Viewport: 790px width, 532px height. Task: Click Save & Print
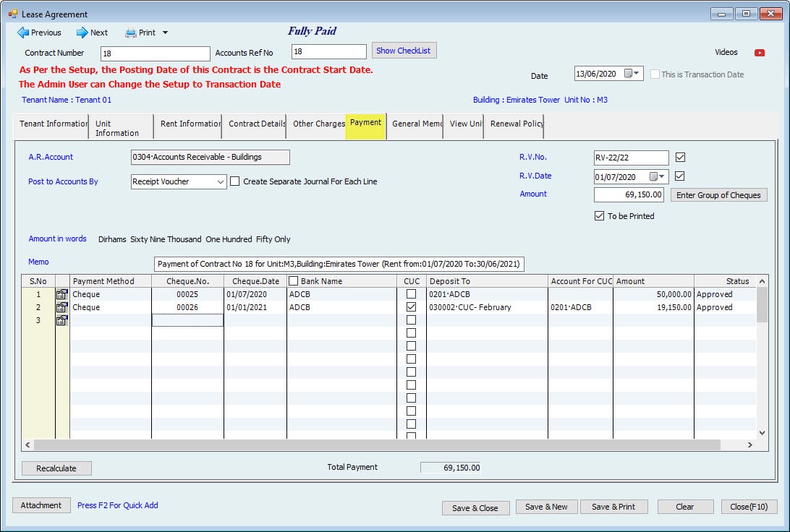tap(613, 507)
